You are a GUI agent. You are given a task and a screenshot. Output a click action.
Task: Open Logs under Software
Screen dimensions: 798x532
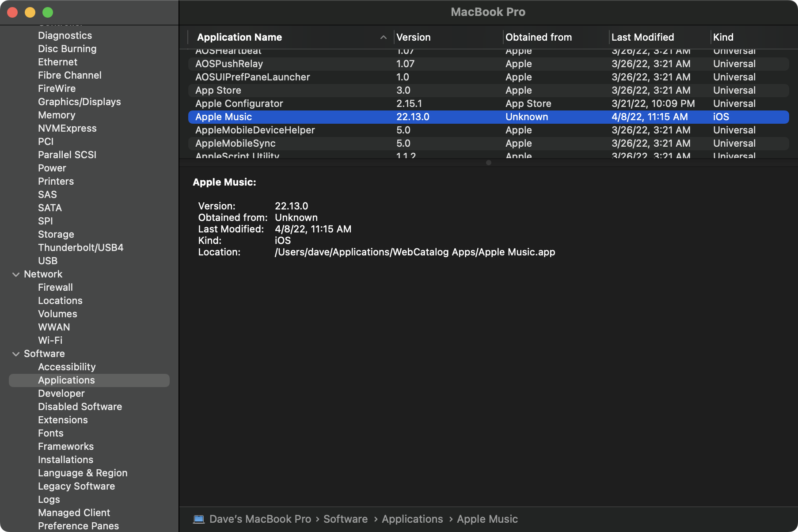[49, 499]
